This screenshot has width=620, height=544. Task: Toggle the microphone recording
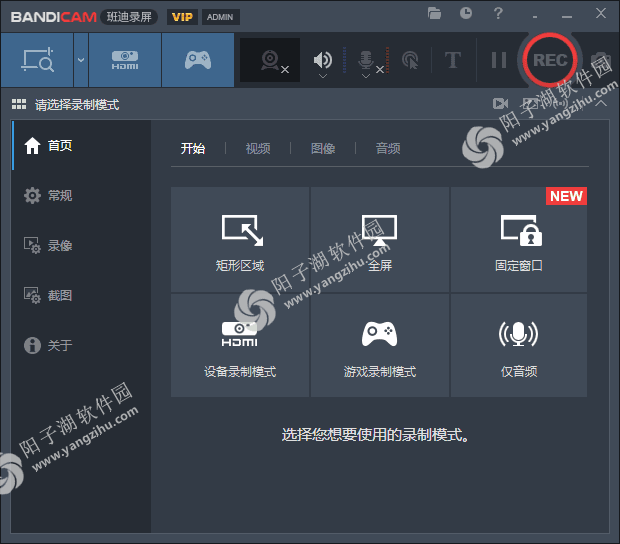point(366,59)
